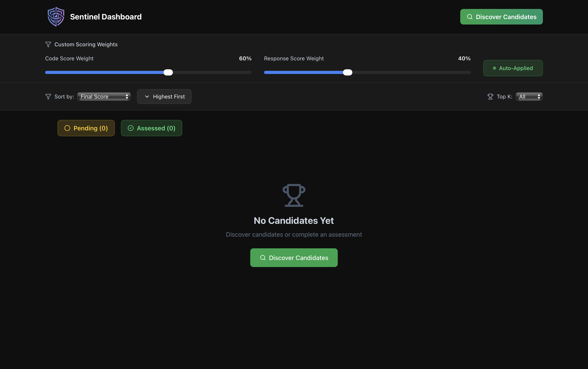
Task: Switch to the Assessed (0) tab
Action: coord(151,128)
